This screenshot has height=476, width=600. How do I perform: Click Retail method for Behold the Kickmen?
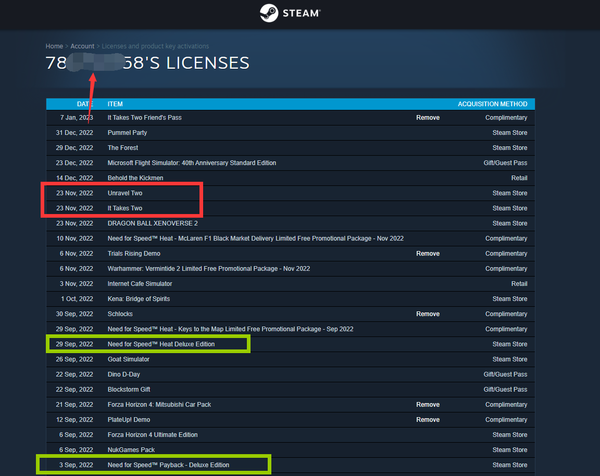pyautogui.click(x=519, y=178)
